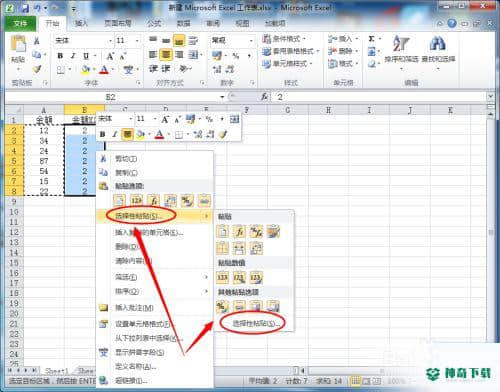
Task: Toggle Bold in the ribbon font group
Action: point(60,56)
